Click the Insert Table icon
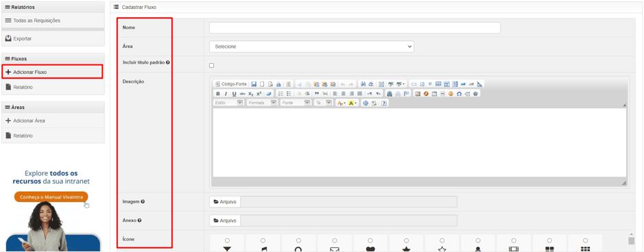This screenshot has height=252, width=644. pyautogui.click(x=435, y=94)
